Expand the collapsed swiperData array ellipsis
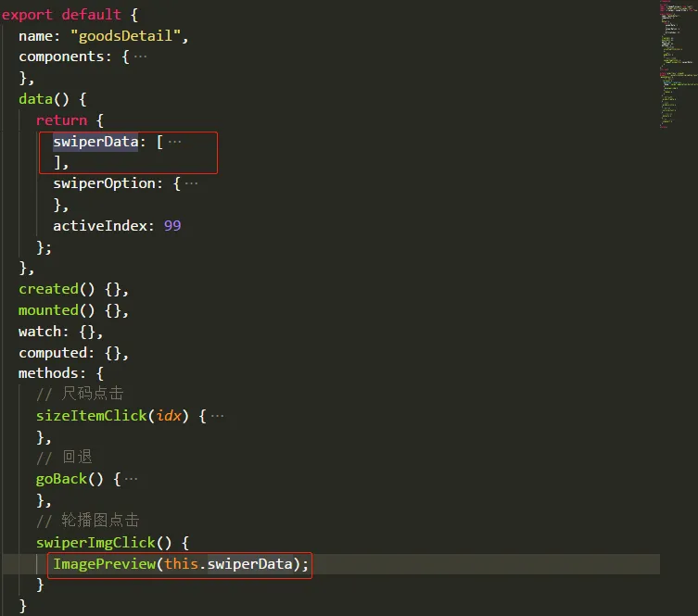The image size is (698, 616). pos(174,142)
